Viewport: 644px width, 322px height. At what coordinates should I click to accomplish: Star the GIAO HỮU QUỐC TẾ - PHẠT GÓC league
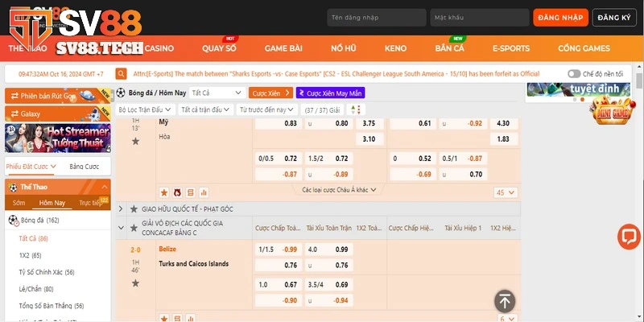point(134,208)
